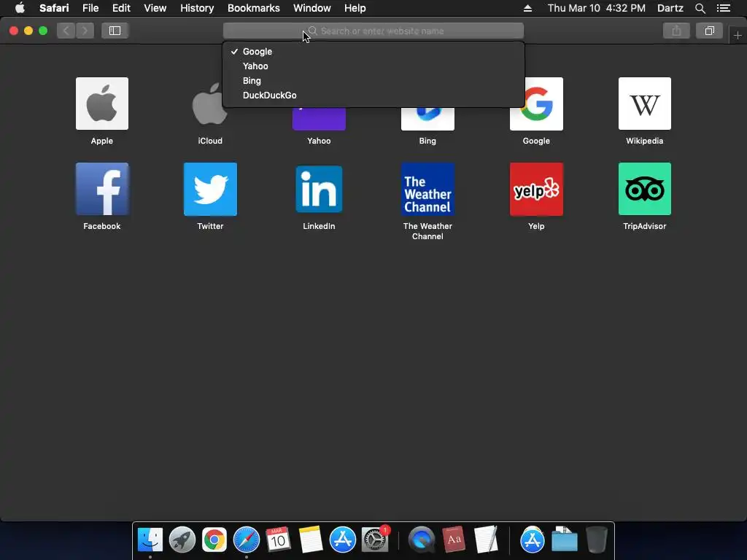747x560 pixels.
Task: Open the Downloads folder in Dock
Action: (565, 540)
